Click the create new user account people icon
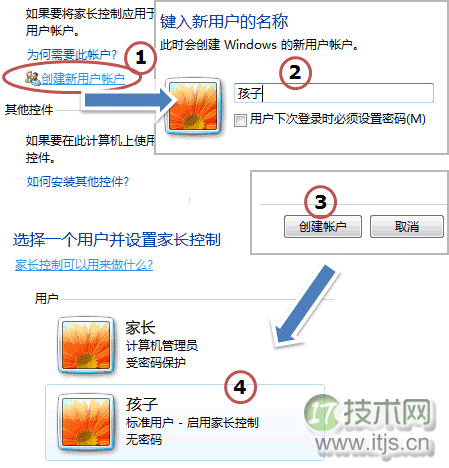The width and height of the screenshot is (449, 468). click(33, 78)
